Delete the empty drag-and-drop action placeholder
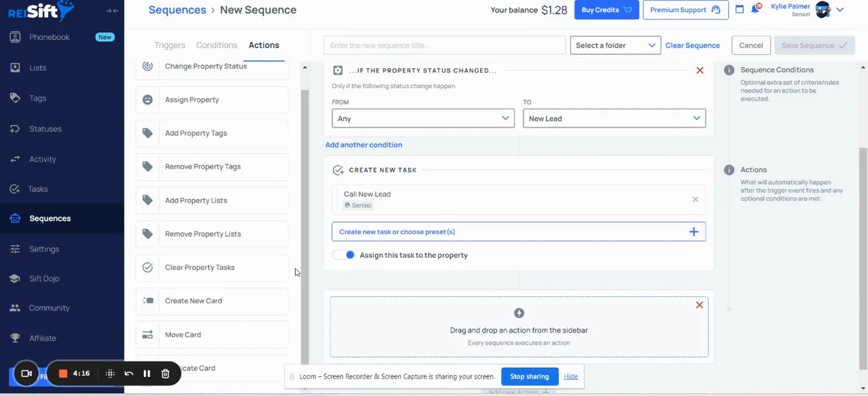This screenshot has width=868, height=396. tap(699, 305)
